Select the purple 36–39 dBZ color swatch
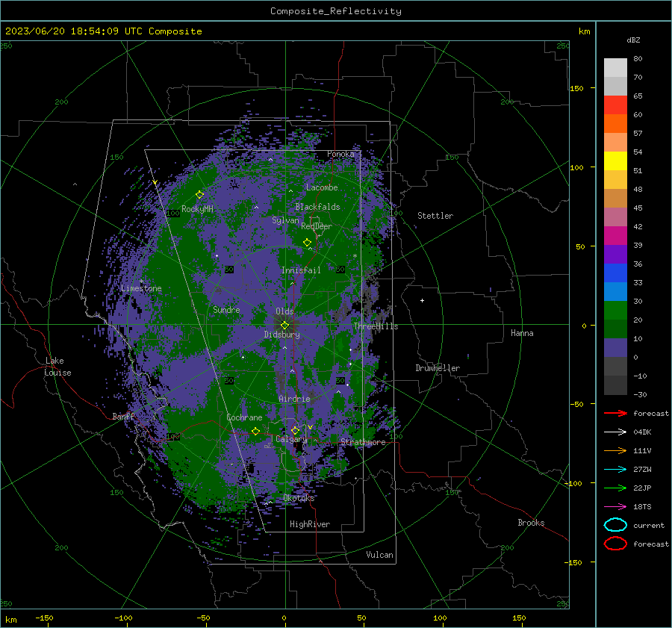The height and width of the screenshot is (628, 672). [615, 255]
